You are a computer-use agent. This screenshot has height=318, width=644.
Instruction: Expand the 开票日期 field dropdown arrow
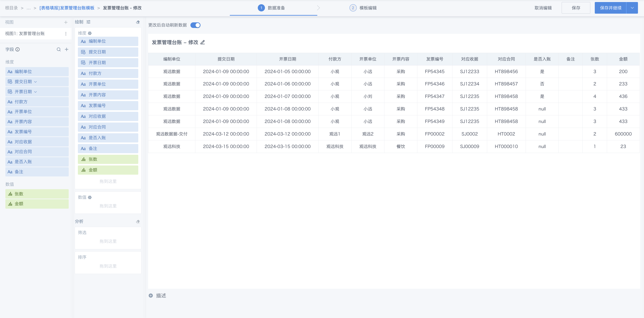[x=36, y=92]
